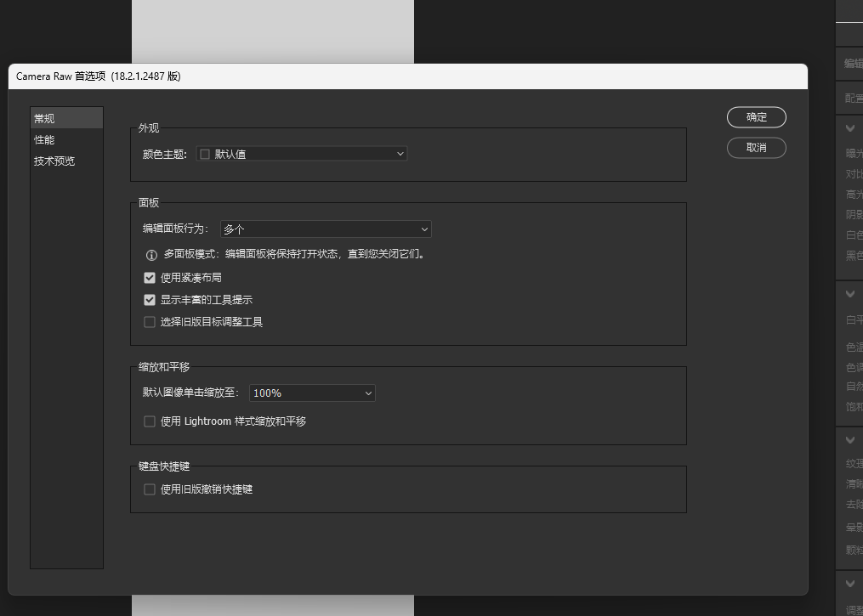Enable 使用紧凑布局 checkbox
Screen dimensions: 863x616
coord(150,278)
